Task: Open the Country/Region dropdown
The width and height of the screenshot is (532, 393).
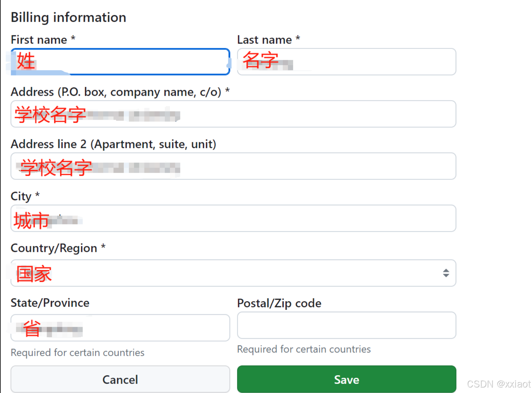Action: [x=233, y=273]
